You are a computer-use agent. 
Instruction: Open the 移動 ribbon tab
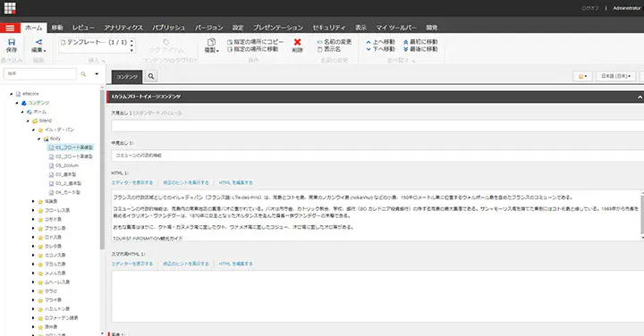pyautogui.click(x=57, y=28)
